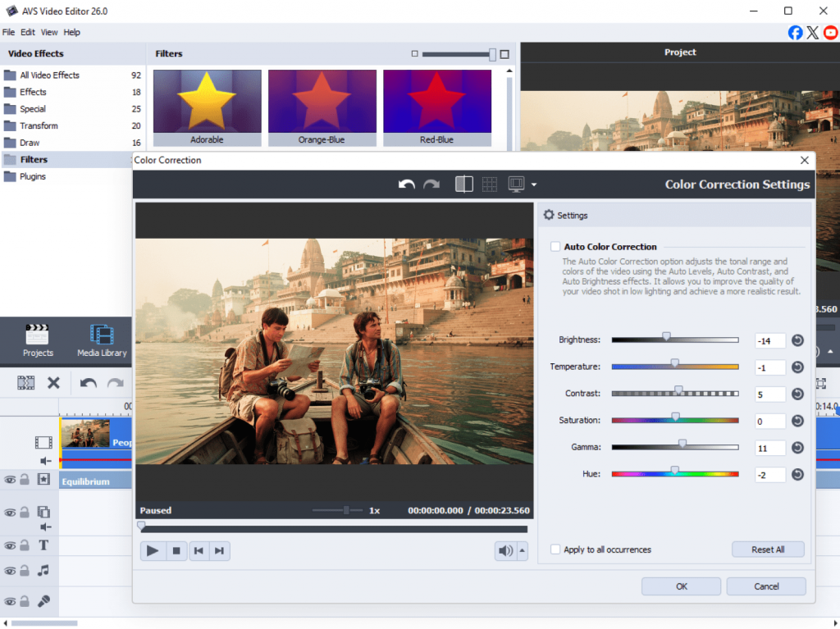Enable the Auto Color Correction checkbox
840x629 pixels.
[x=555, y=246]
